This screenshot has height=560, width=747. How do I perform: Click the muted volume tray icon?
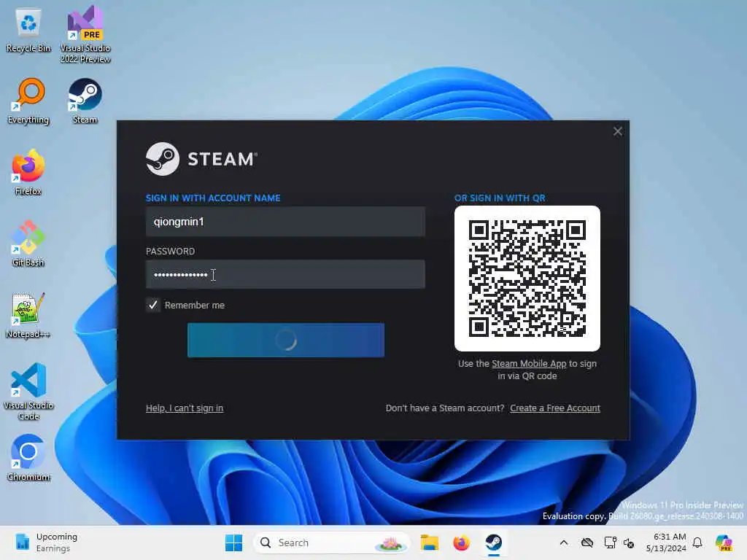click(x=629, y=542)
